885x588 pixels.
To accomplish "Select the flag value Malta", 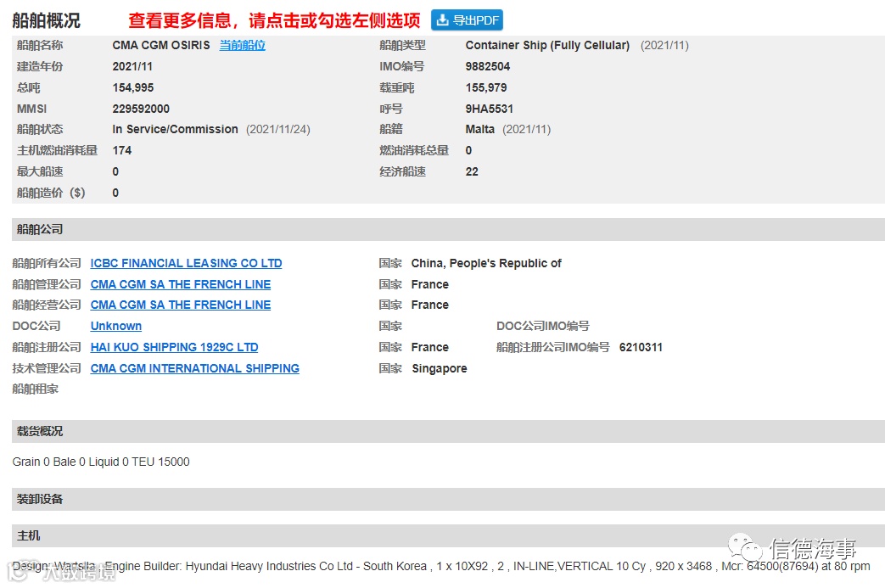I will click(479, 129).
